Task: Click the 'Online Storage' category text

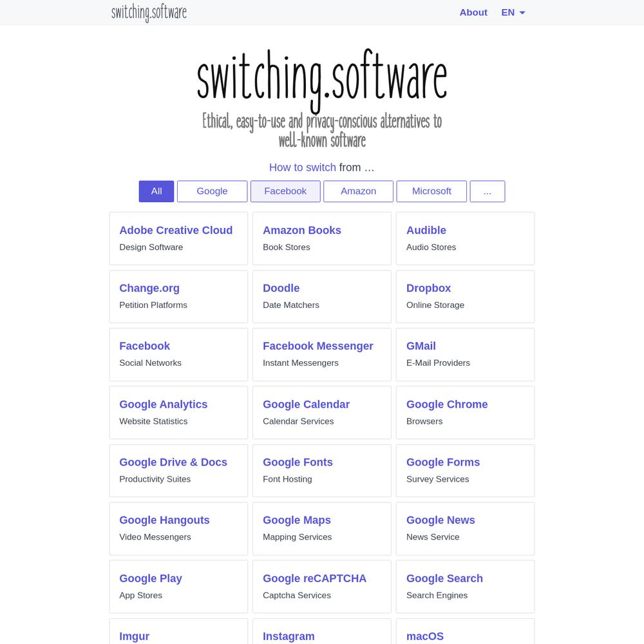Action: [x=435, y=305]
